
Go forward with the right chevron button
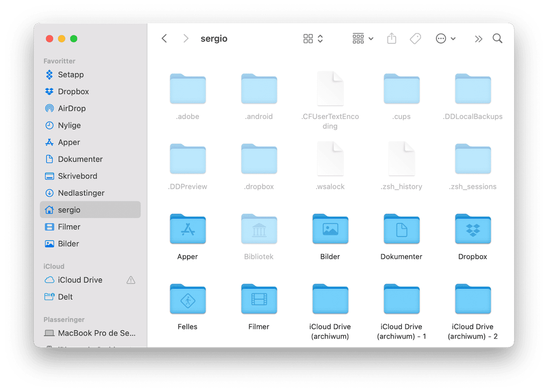click(x=186, y=39)
